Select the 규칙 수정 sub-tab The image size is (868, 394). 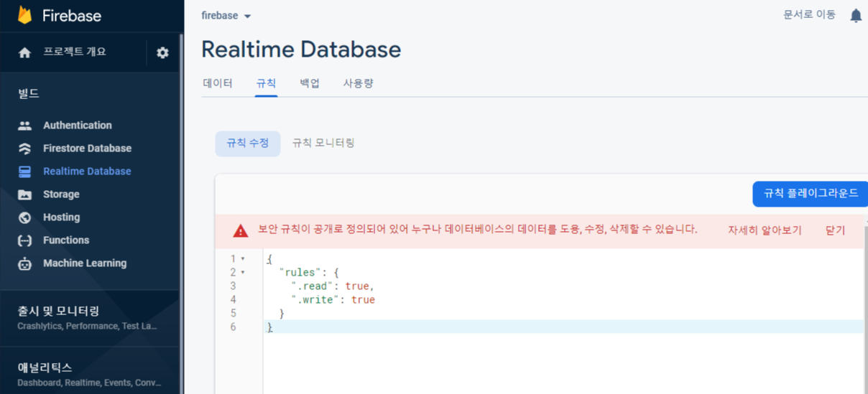click(x=248, y=144)
